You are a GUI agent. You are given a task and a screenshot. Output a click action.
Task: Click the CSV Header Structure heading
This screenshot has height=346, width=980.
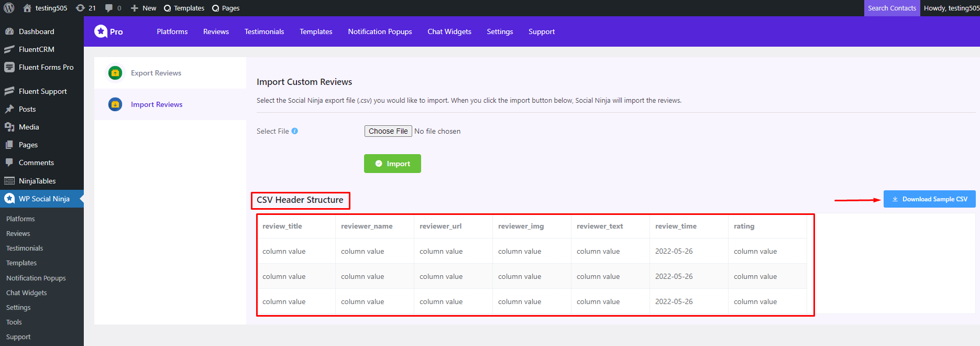300,200
